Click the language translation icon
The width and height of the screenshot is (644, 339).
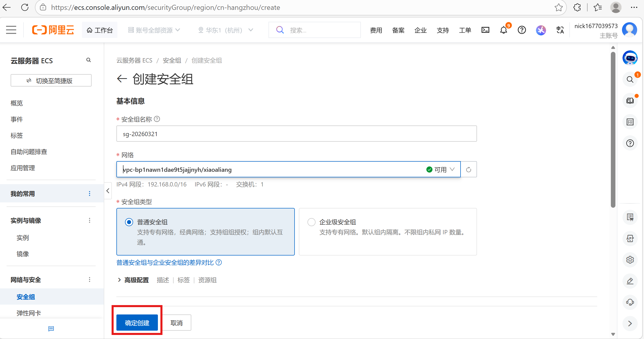point(560,30)
